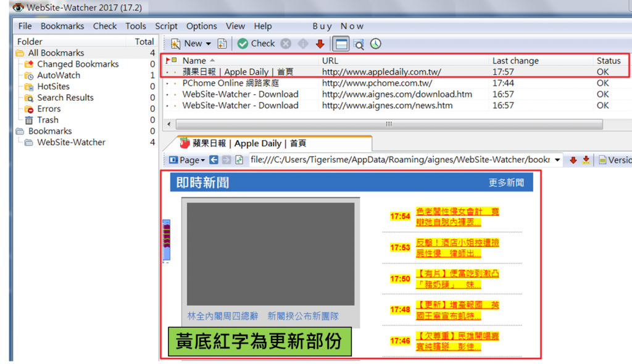The height and width of the screenshot is (364, 632).
Task: Sort by Last change column header
Action: click(515, 61)
